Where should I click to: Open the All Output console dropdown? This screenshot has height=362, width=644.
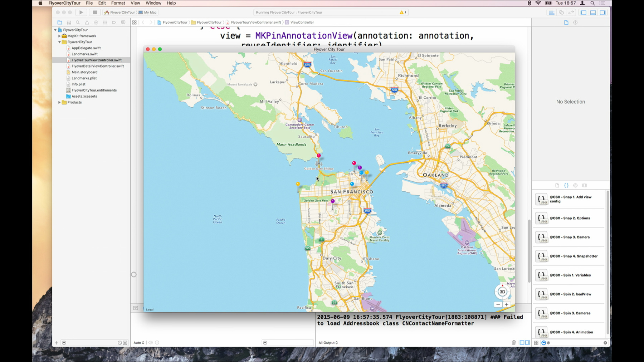328,343
